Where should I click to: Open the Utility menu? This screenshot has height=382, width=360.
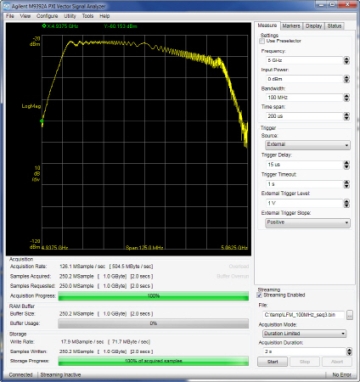tap(70, 16)
